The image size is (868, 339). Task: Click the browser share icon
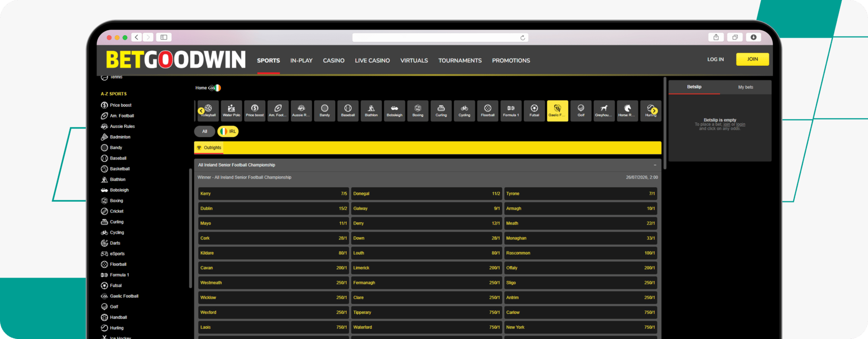pyautogui.click(x=716, y=37)
